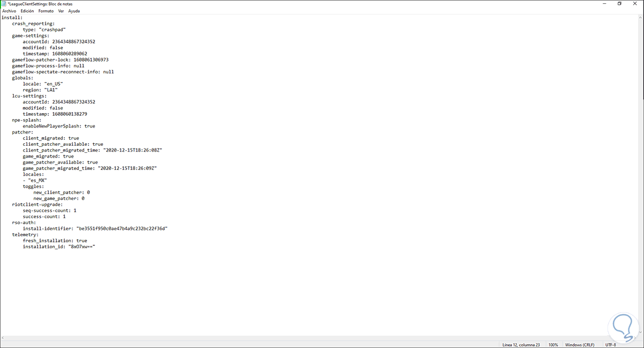Click the vertical scrollbar track
The width and height of the screenshot is (644, 348).
click(x=640, y=177)
